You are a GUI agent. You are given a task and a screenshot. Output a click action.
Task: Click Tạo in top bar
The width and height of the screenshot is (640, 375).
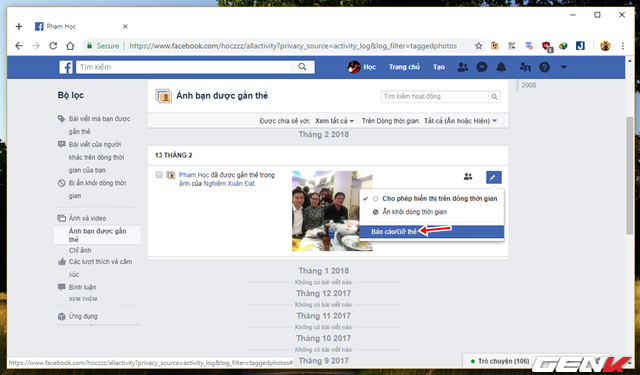[439, 67]
